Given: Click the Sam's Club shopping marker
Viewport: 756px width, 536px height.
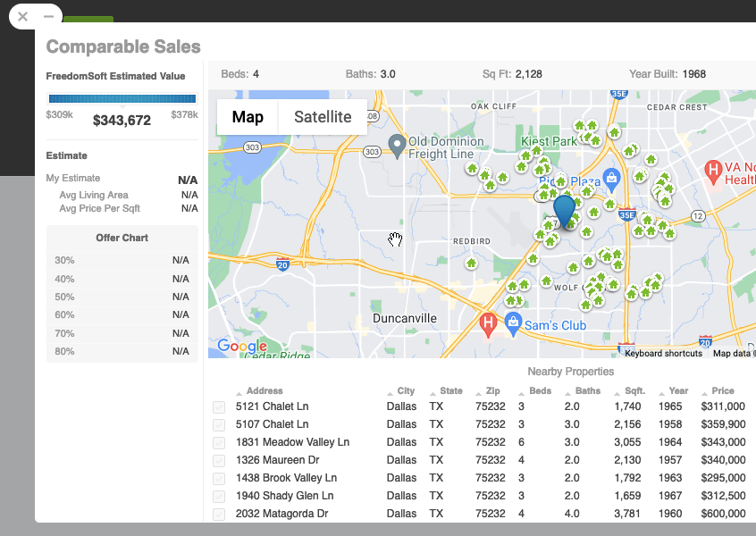Looking at the screenshot, I should coord(513,322).
